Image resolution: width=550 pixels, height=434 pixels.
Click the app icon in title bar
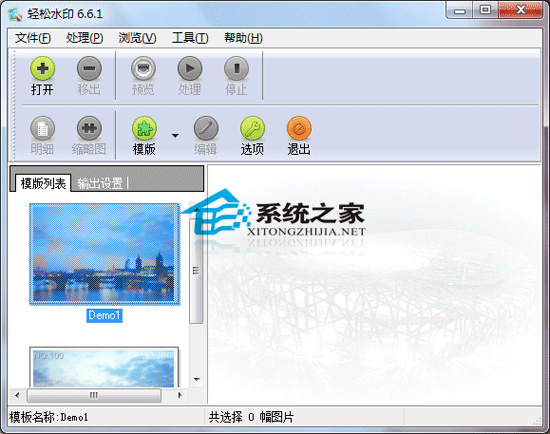[x=15, y=14]
